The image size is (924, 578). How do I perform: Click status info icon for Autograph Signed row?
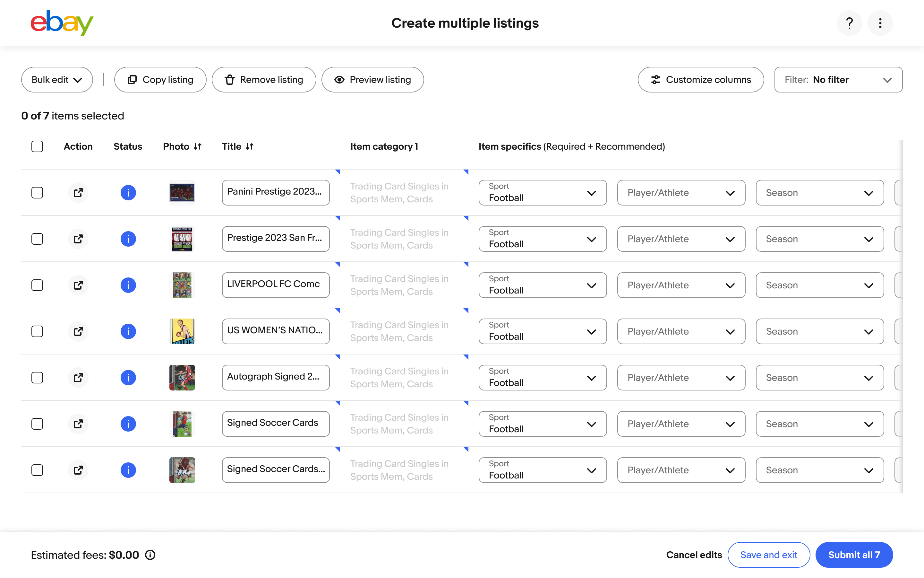128,378
